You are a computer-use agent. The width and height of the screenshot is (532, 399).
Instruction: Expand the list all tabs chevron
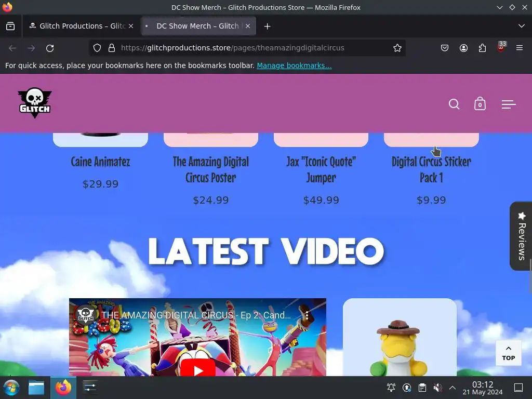(x=522, y=26)
